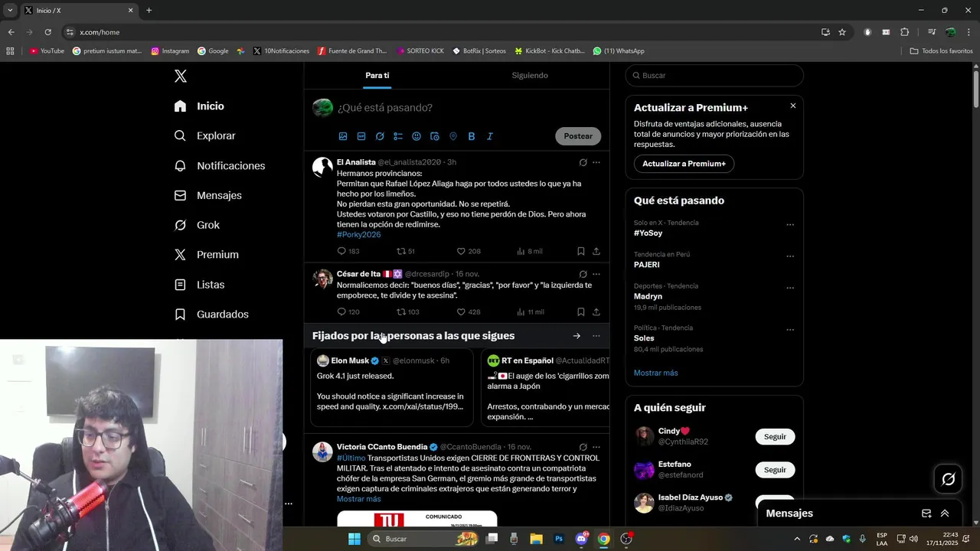Add a poll via composer icon
This screenshot has height=551, width=980.
[x=398, y=136]
